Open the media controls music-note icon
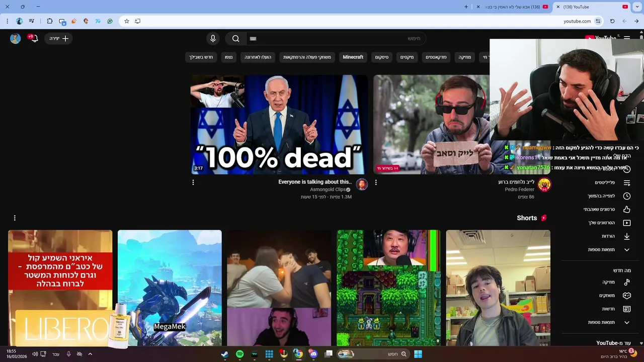644x362 pixels. (x=32, y=21)
